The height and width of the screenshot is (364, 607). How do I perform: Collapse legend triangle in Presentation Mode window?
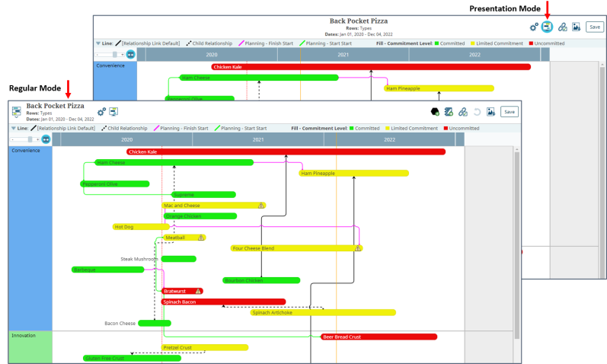pyautogui.click(x=98, y=43)
